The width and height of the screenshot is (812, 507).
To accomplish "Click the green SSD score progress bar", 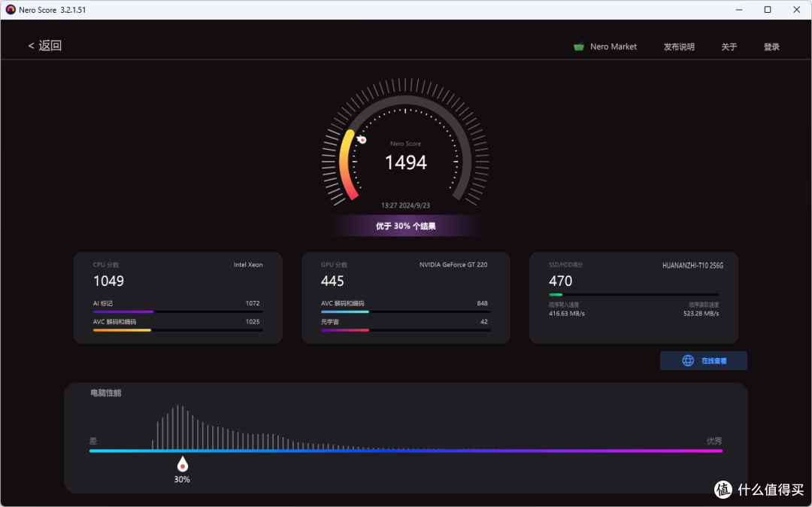I will pos(633,294).
